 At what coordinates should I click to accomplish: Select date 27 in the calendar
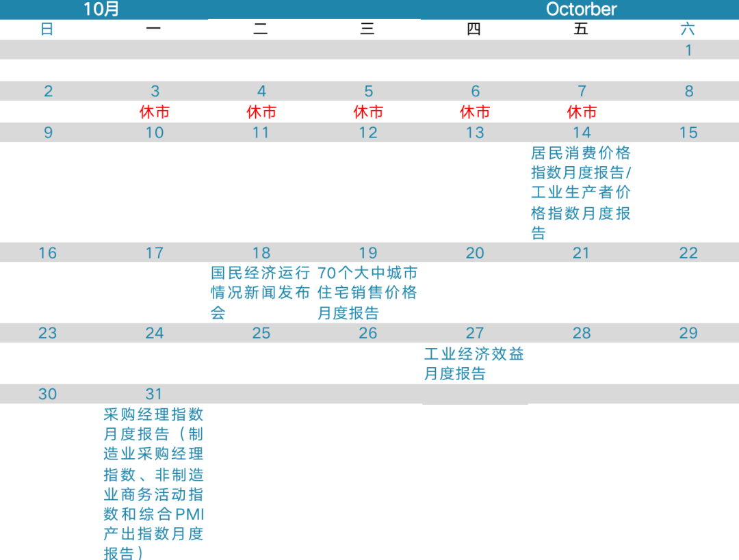point(475,334)
